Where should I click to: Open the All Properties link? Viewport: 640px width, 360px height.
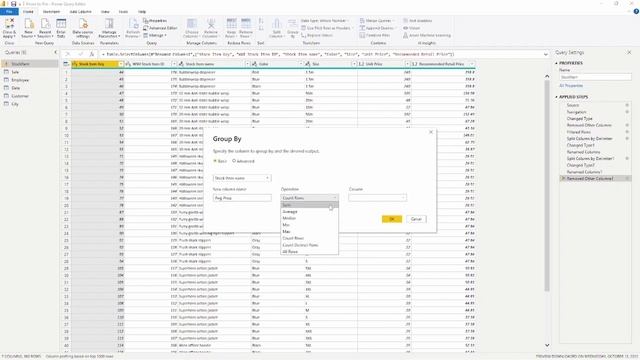pos(571,86)
